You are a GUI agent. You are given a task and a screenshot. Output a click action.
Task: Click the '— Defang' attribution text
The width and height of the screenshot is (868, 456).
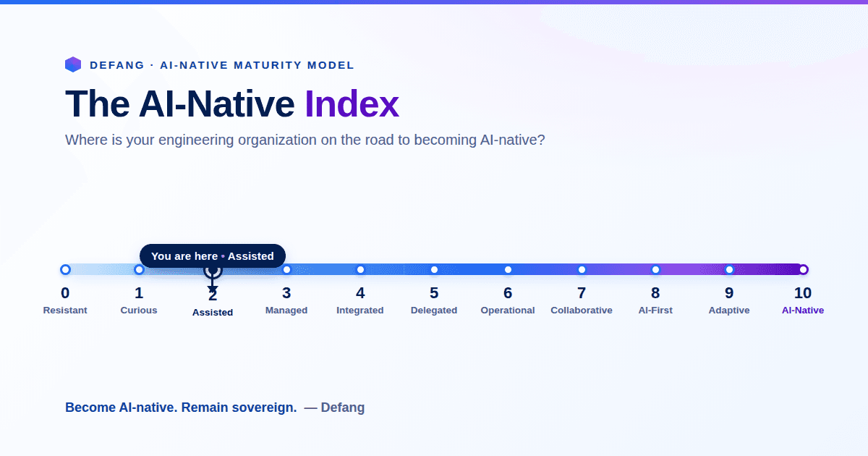(x=334, y=408)
